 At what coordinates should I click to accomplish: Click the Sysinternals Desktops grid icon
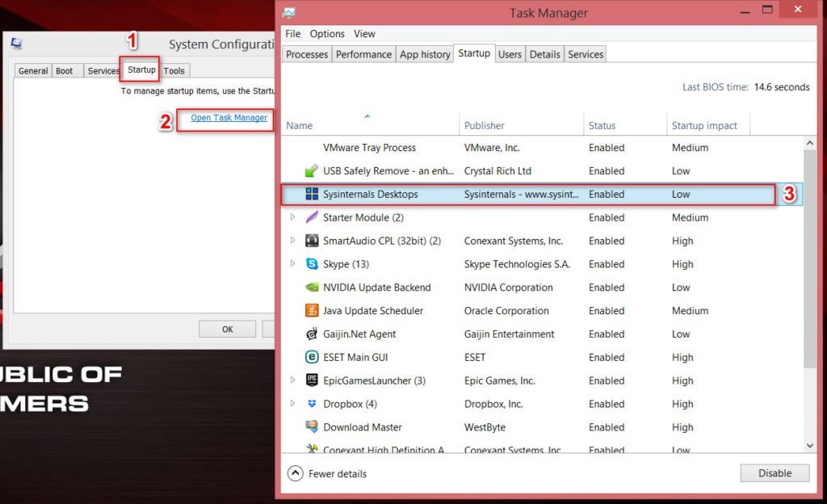pyautogui.click(x=312, y=194)
